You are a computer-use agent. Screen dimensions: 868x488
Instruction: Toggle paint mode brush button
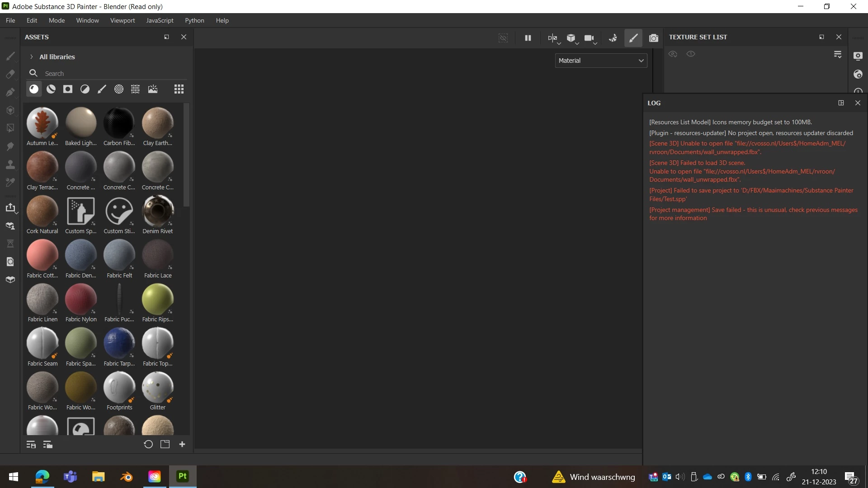pyautogui.click(x=633, y=38)
